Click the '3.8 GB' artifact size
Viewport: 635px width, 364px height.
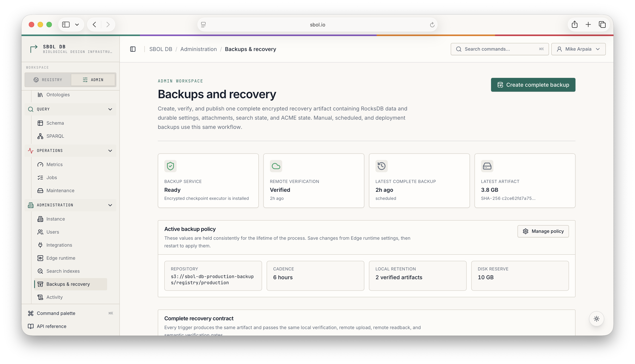(489, 190)
